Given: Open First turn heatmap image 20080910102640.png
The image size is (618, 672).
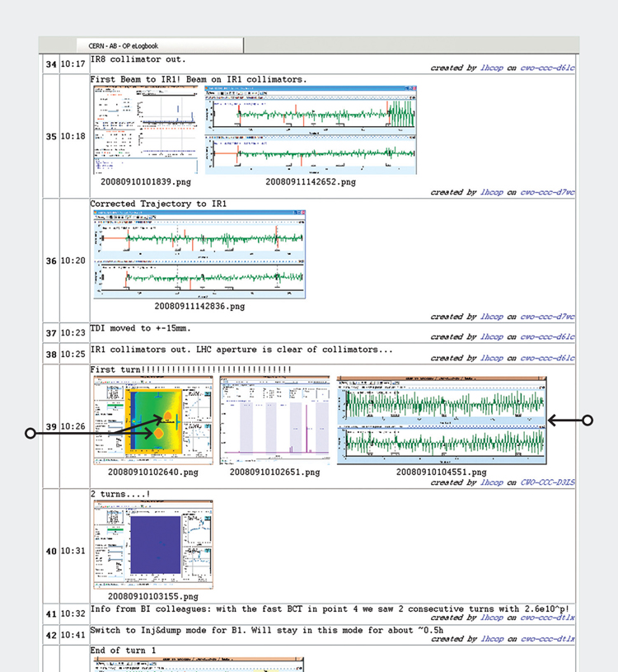Looking at the screenshot, I should pos(152,421).
